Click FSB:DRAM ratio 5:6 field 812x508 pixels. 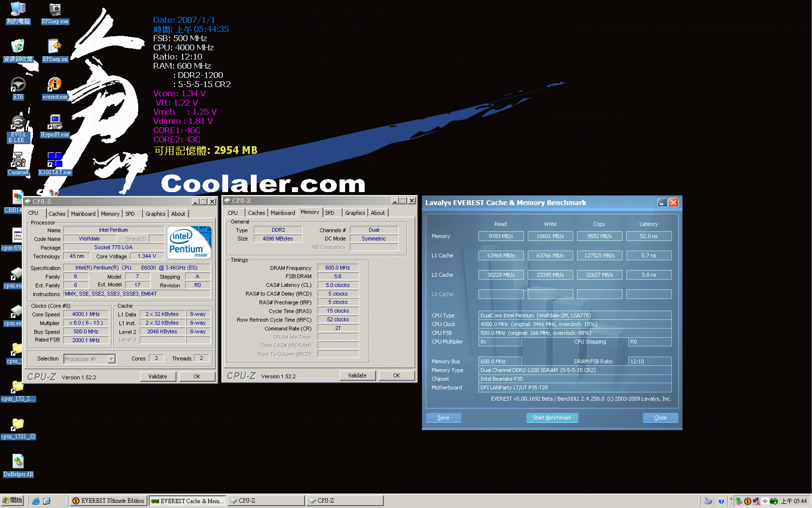tap(338, 277)
